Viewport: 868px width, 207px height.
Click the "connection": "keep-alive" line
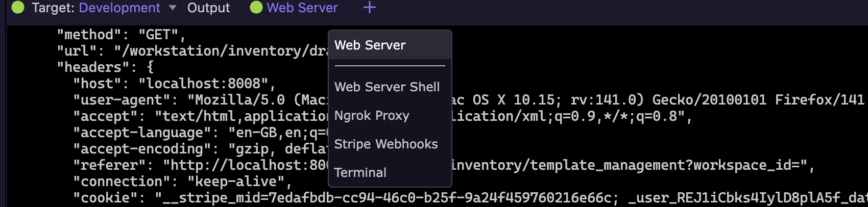click(182, 182)
